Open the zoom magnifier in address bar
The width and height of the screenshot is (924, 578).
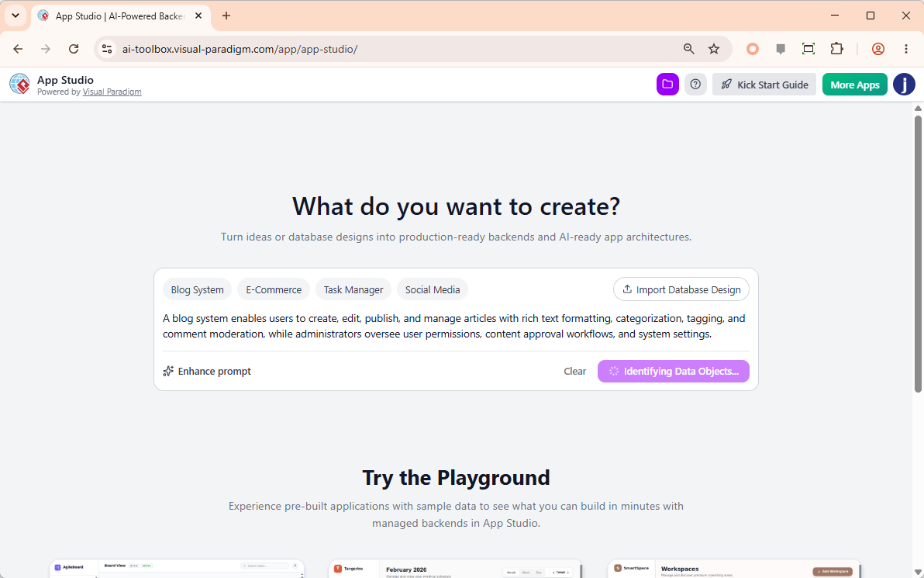688,49
